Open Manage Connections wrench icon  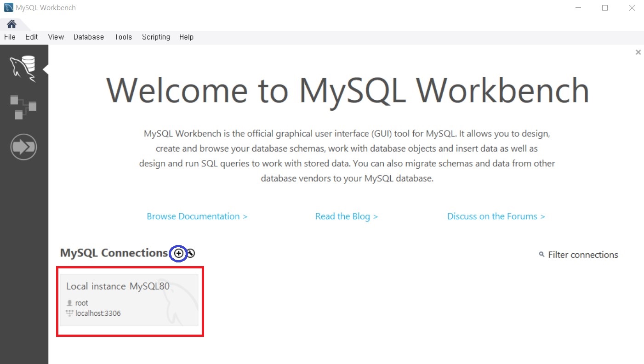click(190, 253)
